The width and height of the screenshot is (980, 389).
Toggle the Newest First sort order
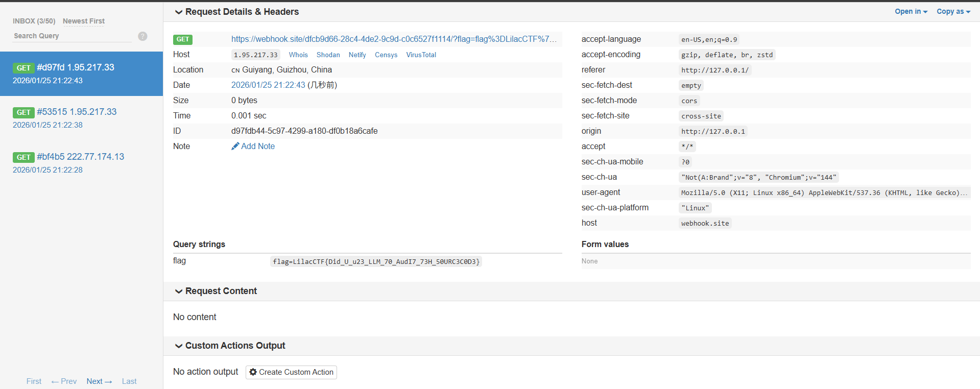click(83, 21)
